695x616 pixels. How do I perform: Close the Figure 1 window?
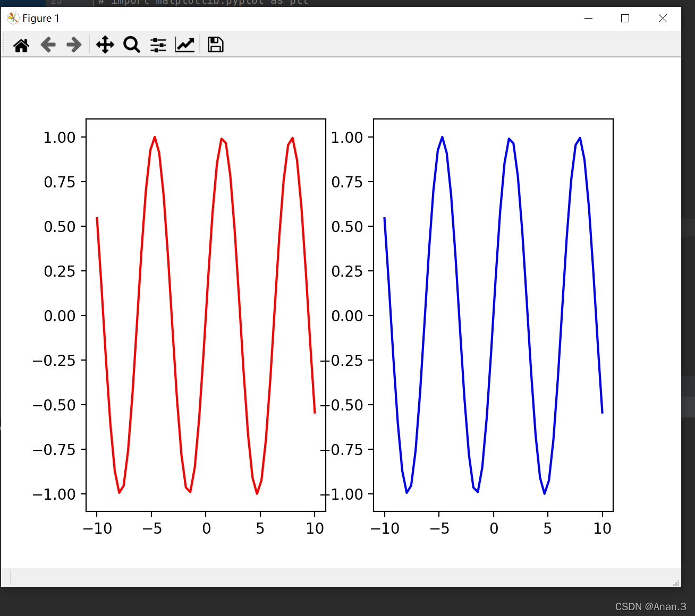point(663,18)
